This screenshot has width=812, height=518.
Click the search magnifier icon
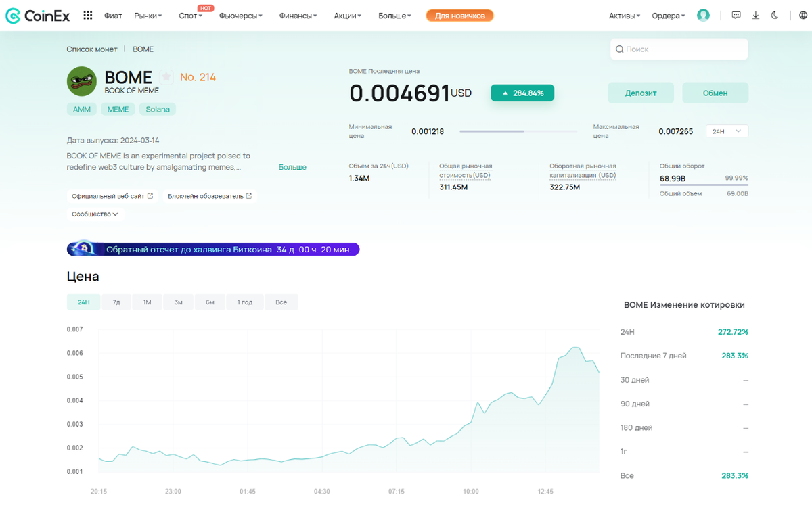[x=619, y=49]
